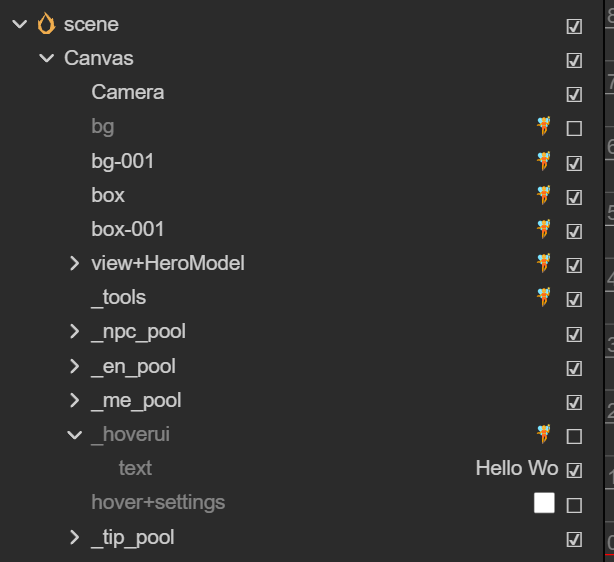Select the Camera node in hierarchy
Screen dimensions: 614x562
click(127, 92)
